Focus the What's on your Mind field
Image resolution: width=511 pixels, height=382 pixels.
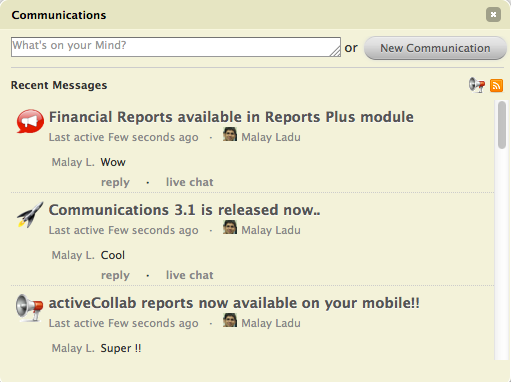[176, 47]
